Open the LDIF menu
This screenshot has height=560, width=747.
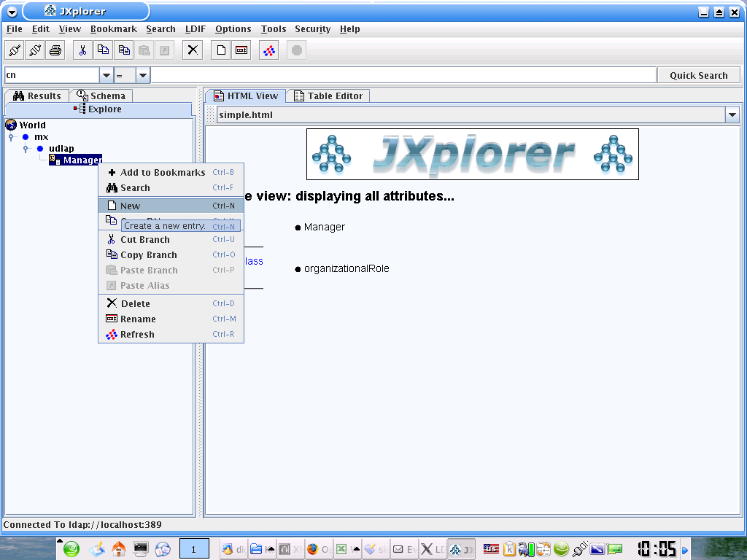(195, 29)
